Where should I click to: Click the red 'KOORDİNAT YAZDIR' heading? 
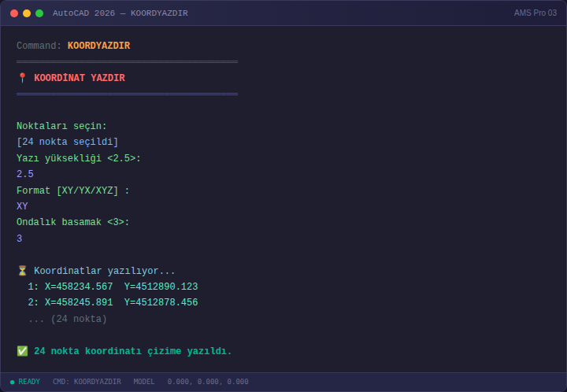80,78
